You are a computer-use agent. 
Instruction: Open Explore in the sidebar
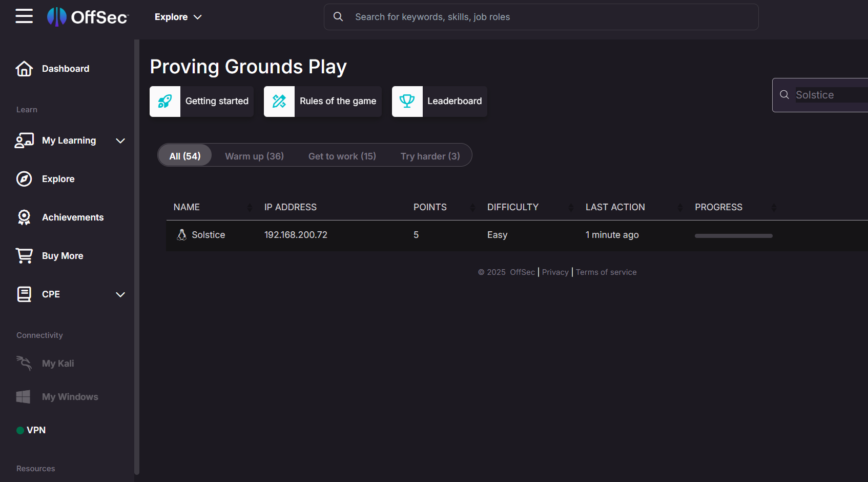[58, 179]
